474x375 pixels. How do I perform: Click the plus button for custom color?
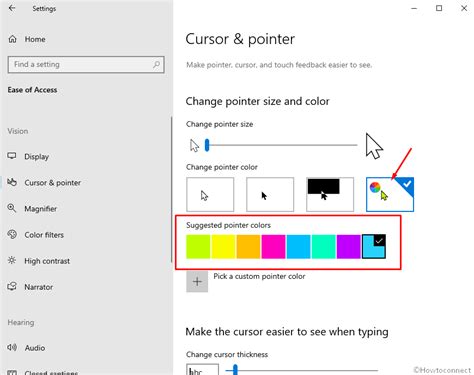197,282
